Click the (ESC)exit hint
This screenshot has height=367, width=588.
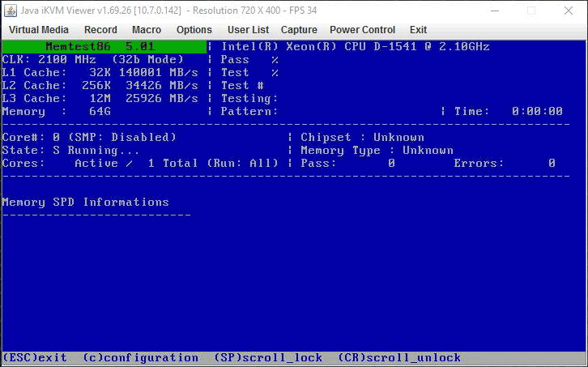pos(35,357)
